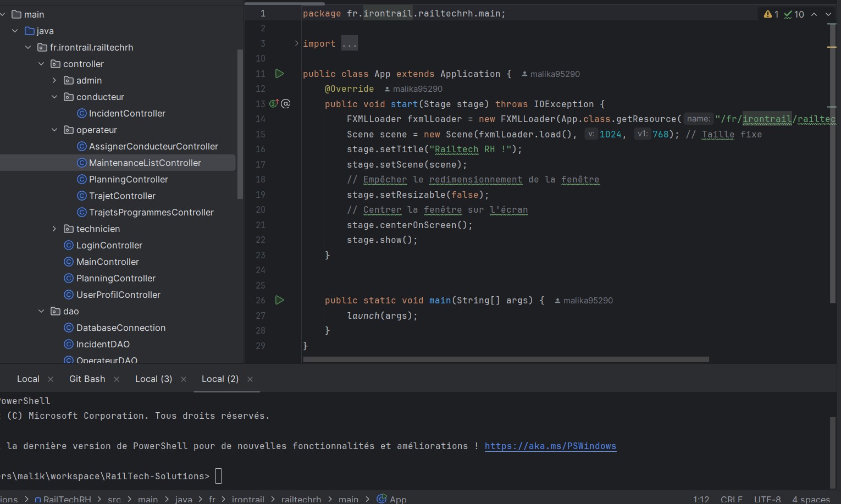
Task: Click the folded import ellipsis placeholder
Action: 350,43
